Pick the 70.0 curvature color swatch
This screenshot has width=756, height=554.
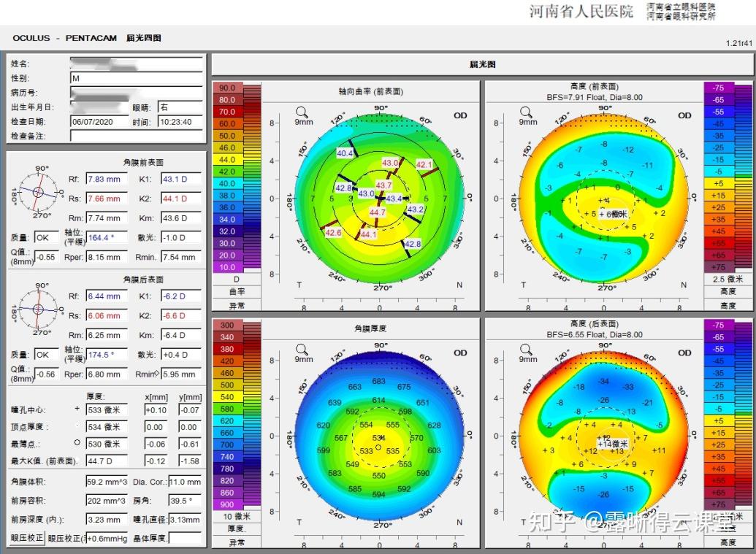tap(228, 112)
